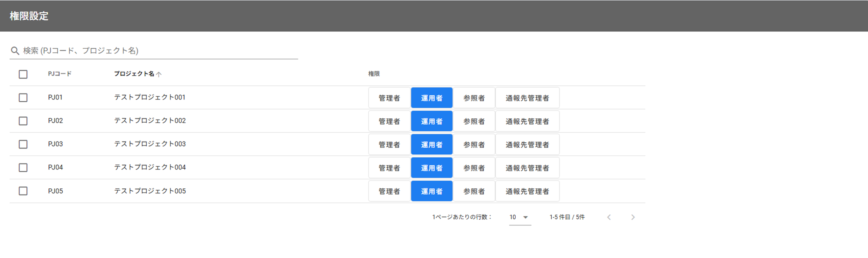This screenshot has height=258, width=868.
Task: Assign 管理者 role to PJ05
Action: (389, 191)
